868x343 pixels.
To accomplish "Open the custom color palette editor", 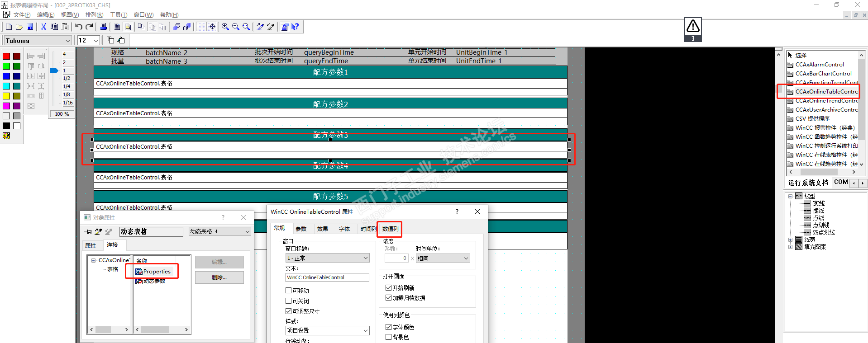I will tap(6, 136).
